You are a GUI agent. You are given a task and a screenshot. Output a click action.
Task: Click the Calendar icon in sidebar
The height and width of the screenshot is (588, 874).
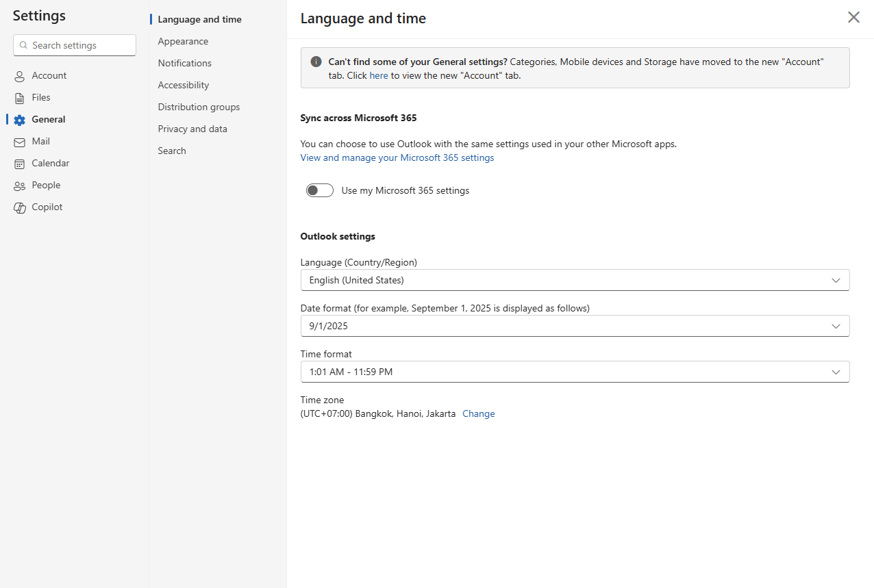click(19, 164)
